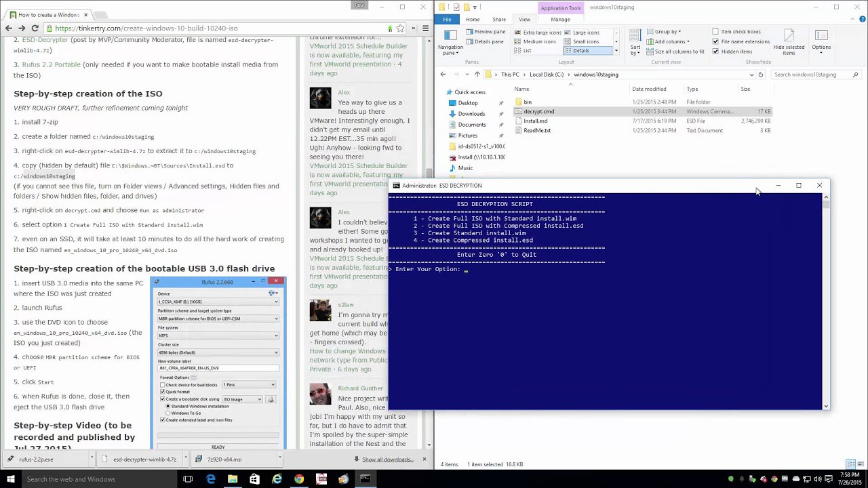Click the Rufus 2.2 Portable link
868x488 pixels.
pyautogui.click(x=51, y=64)
